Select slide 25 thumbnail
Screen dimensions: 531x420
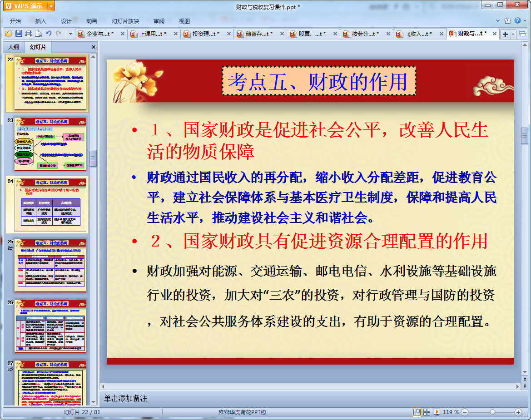pos(50,265)
